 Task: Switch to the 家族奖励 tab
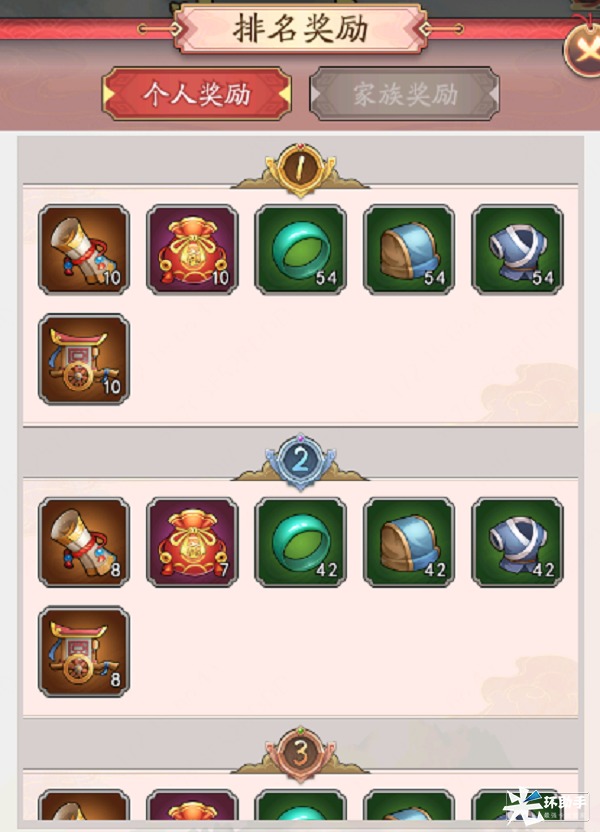pyautogui.click(x=404, y=94)
